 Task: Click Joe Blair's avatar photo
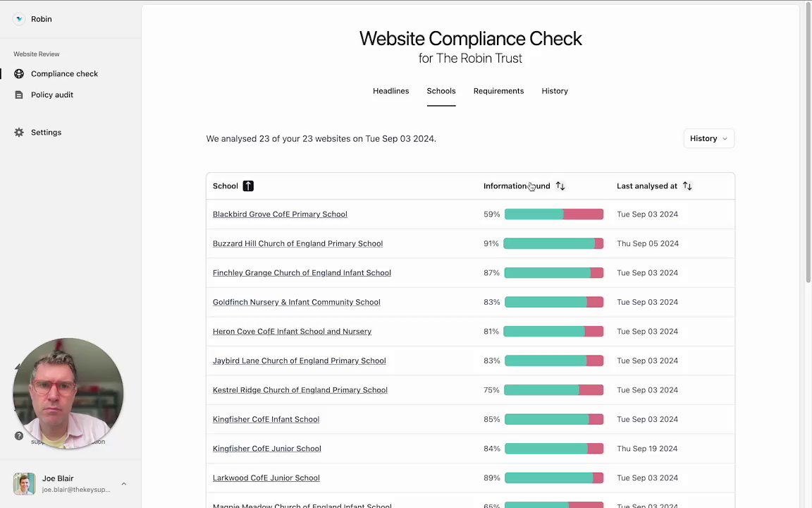[25, 483]
